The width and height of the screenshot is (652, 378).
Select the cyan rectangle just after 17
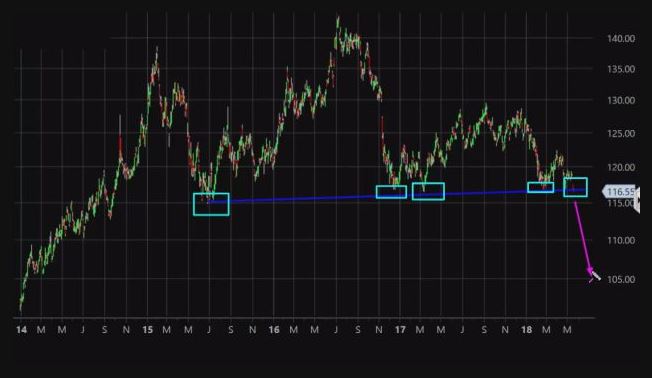point(428,191)
